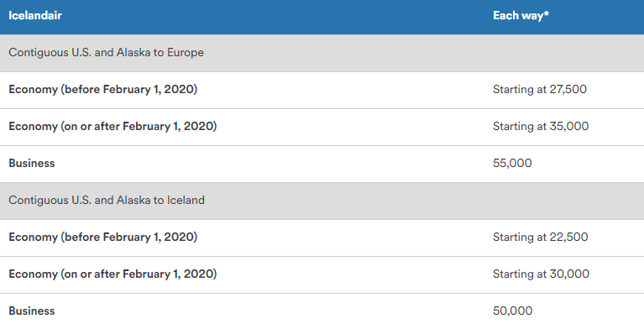Click the Icelandair column header
644x329 pixels.
pos(35,16)
